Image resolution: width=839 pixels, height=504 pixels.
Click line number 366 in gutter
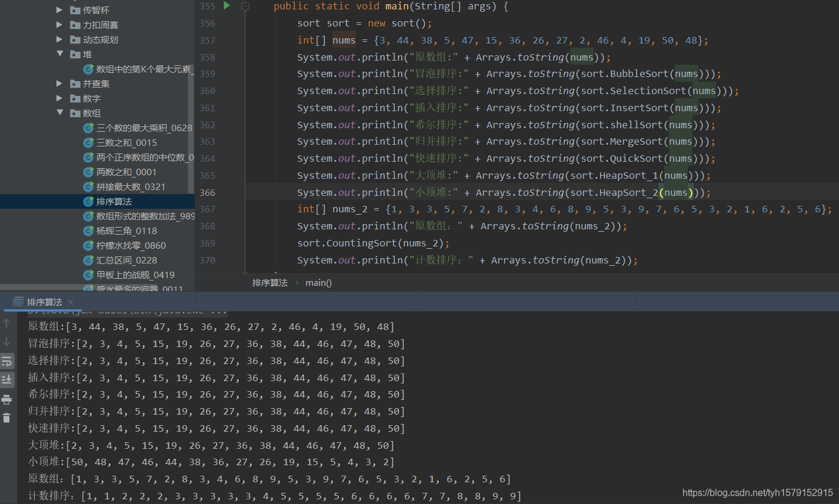click(x=208, y=192)
